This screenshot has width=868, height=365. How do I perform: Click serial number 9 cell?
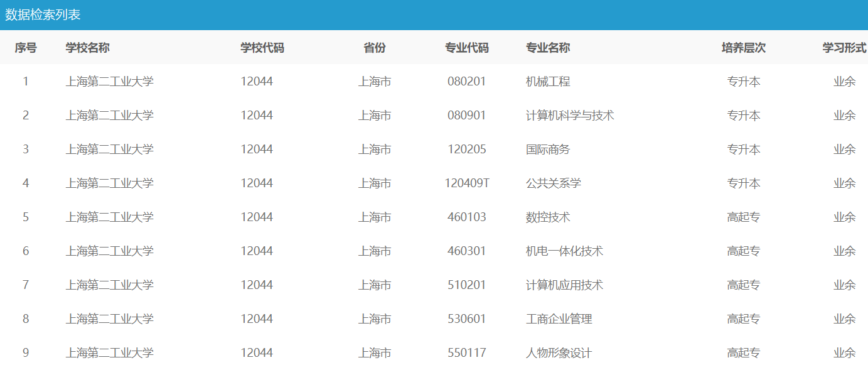point(26,352)
